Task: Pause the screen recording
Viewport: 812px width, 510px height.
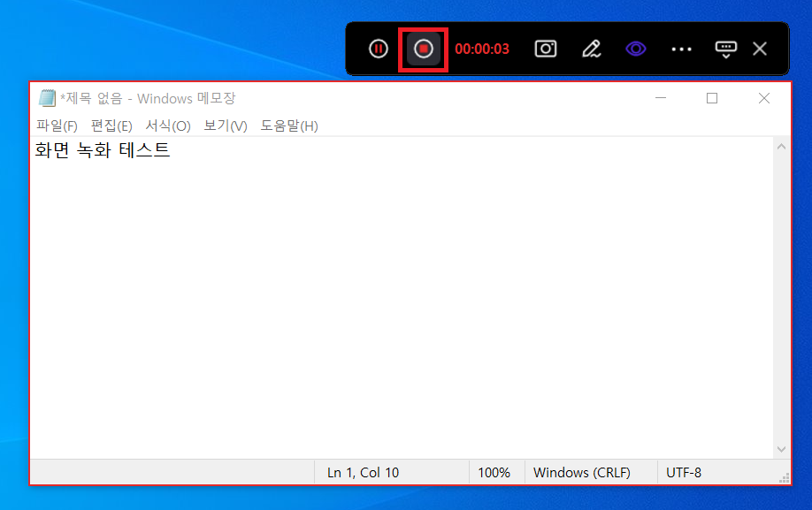Action: pos(379,49)
